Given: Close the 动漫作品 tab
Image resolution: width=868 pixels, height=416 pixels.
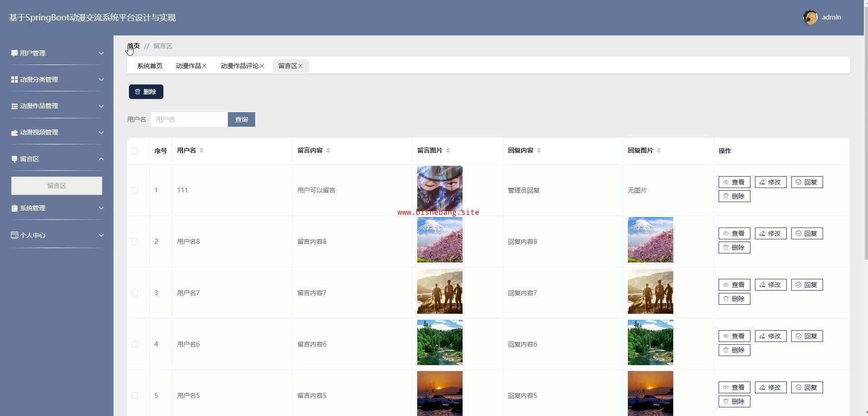Looking at the screenshot, I should point(204,66).
